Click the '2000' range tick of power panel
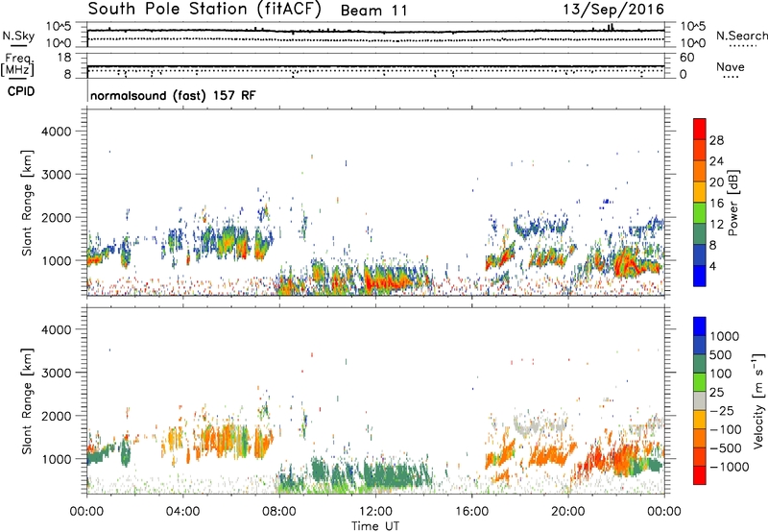 pyautogui.click(x=56, y=217)
